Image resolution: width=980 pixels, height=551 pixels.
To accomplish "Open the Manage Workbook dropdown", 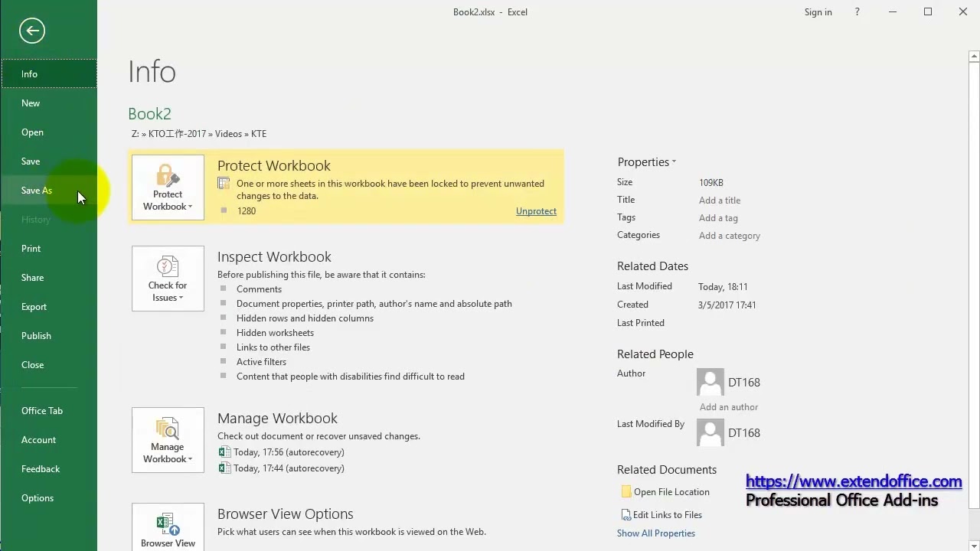I will click(168, 440).
